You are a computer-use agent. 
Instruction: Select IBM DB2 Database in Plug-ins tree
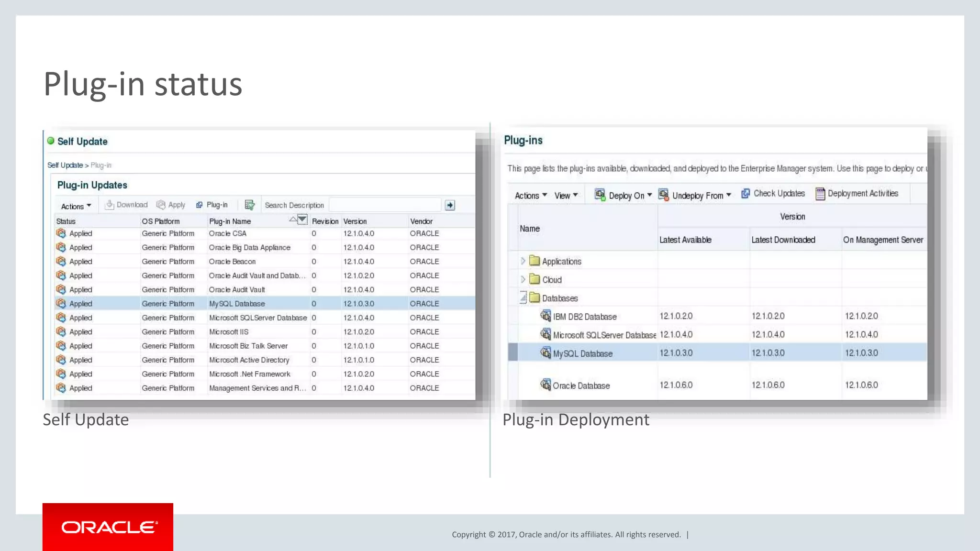[x=585, y=317]
